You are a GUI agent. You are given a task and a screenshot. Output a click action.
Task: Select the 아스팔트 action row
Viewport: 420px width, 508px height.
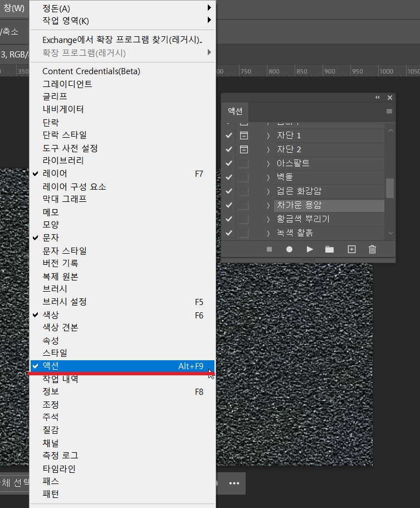tap(329, 163)
